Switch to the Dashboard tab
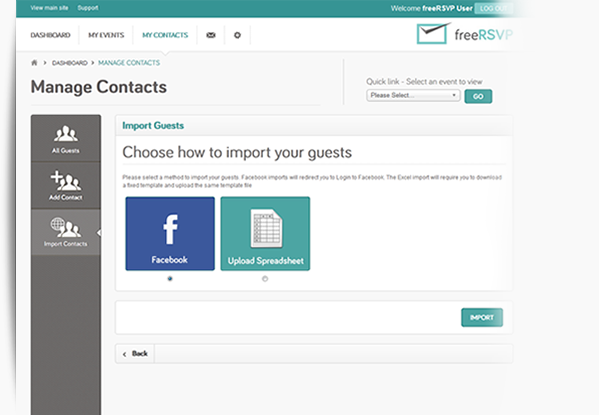Viewport: 599px width, 415px height. click(50, 35)
